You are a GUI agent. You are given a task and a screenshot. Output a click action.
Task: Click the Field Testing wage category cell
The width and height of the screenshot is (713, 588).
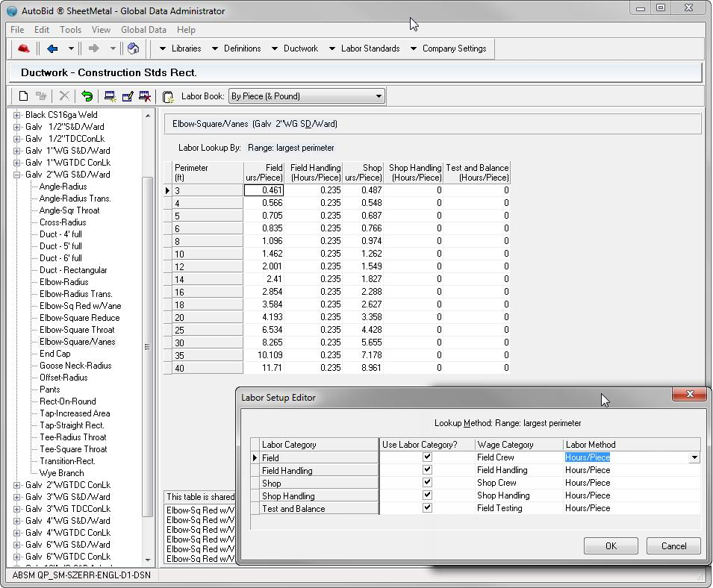[x=518, y=508]
